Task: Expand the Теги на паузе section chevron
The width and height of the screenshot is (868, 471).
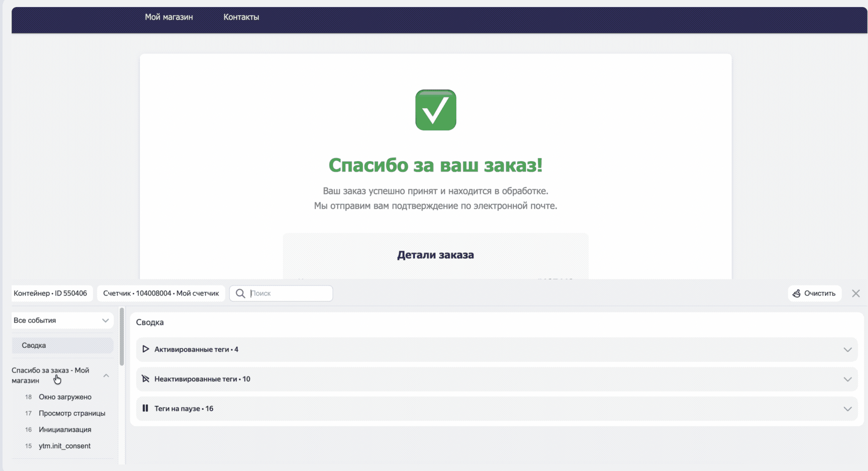Action: pyautogui.click(x=847, y=409)
